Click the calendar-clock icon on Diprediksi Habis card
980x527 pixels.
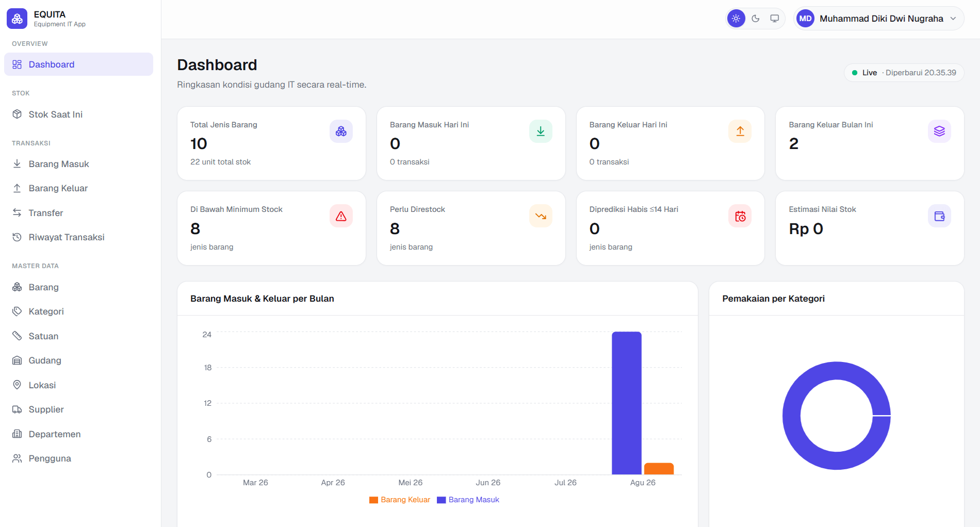click(x=740, y=216)
